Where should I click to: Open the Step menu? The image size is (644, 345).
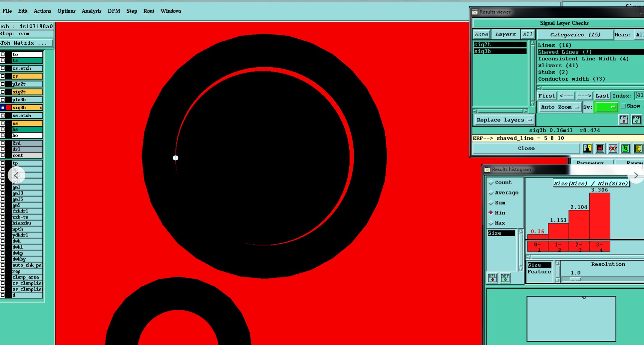point(131,11)
